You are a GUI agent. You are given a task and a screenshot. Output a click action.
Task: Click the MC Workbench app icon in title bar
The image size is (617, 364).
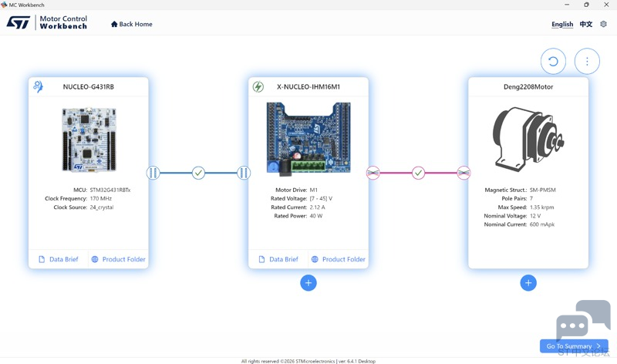pos(4,5)
